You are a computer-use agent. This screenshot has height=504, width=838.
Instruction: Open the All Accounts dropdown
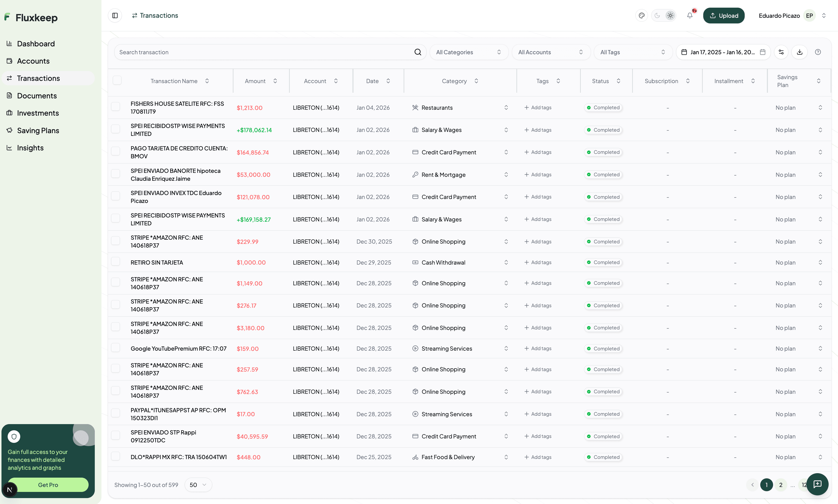551,52
